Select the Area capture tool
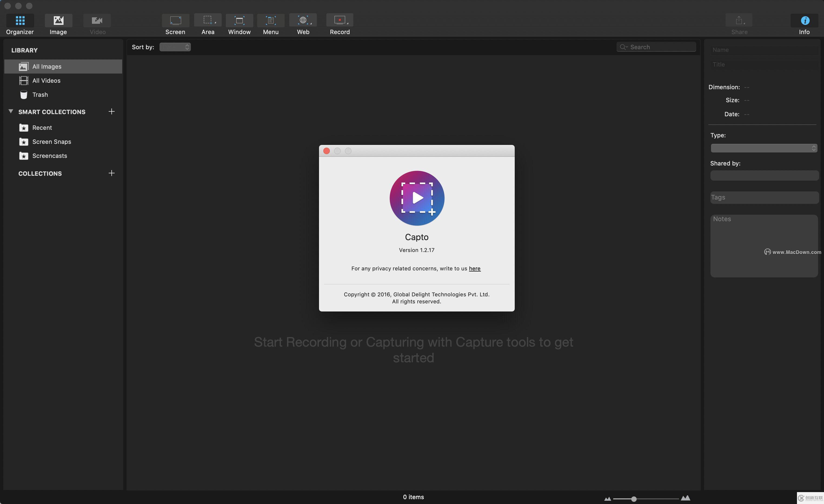This screenshot has height=504, width=824. [208, 20]
